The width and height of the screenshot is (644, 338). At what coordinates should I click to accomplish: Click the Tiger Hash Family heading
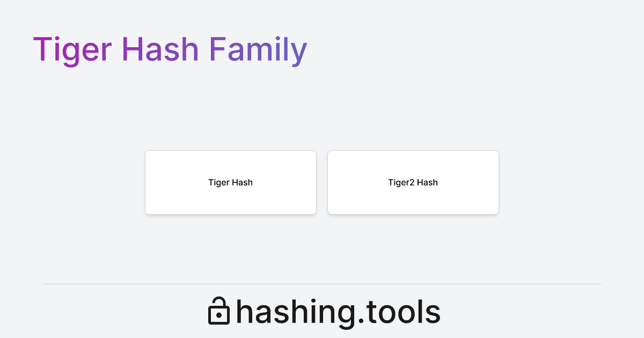170,49
